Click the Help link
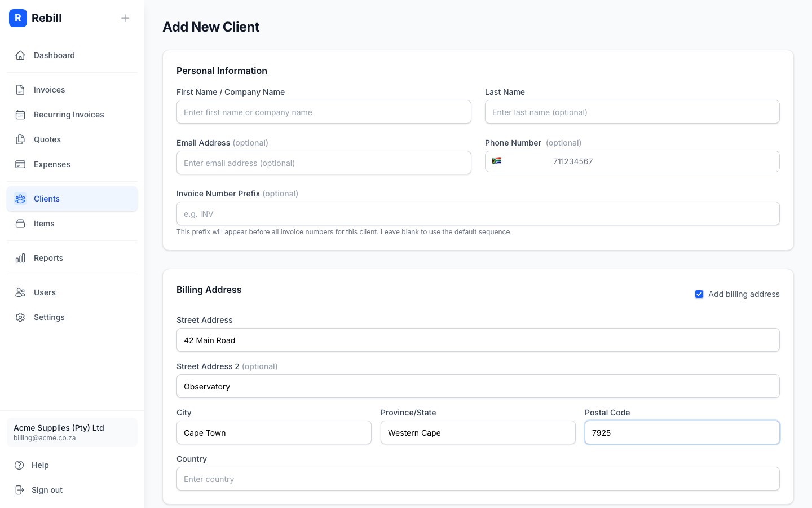Image resolution: width=812 pixels, height=508 pixels. click(x=39, y=465)
